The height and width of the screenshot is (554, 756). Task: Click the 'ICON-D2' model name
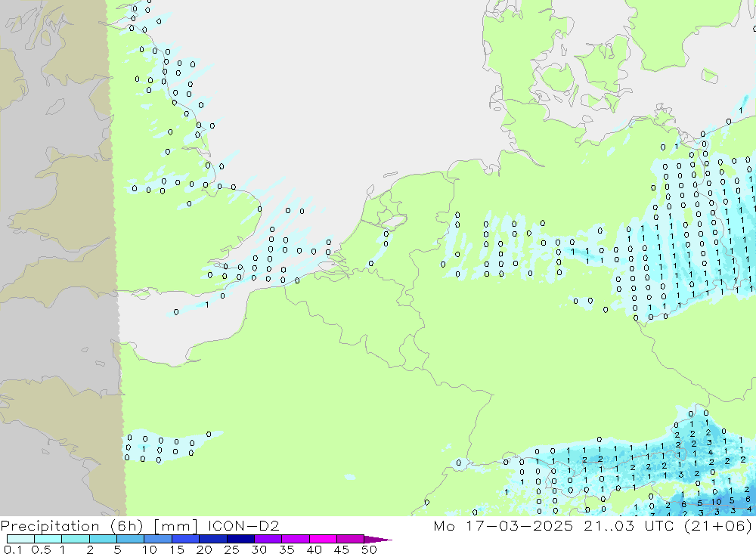tap(243, 525)
